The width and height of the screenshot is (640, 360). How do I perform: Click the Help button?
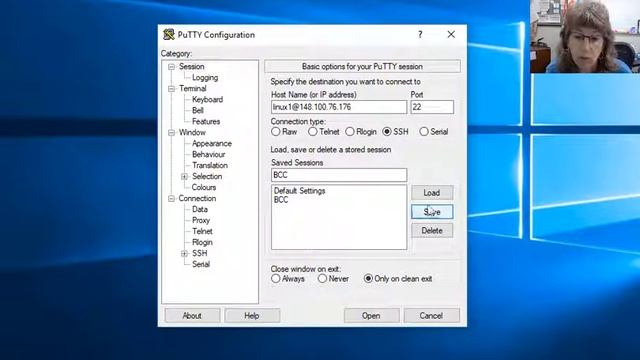click(252, 316)
